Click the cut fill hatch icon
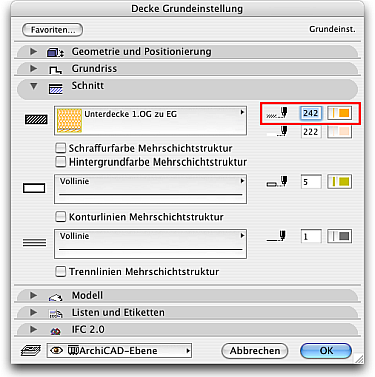The width and height of the screenshot is (375, 377). tap(36, 119)
